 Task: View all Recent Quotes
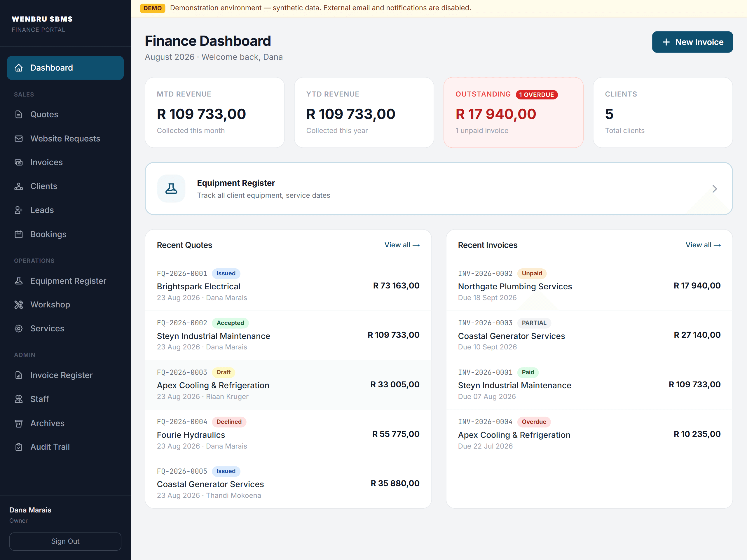pyautogui.click(x=402, y=245)
